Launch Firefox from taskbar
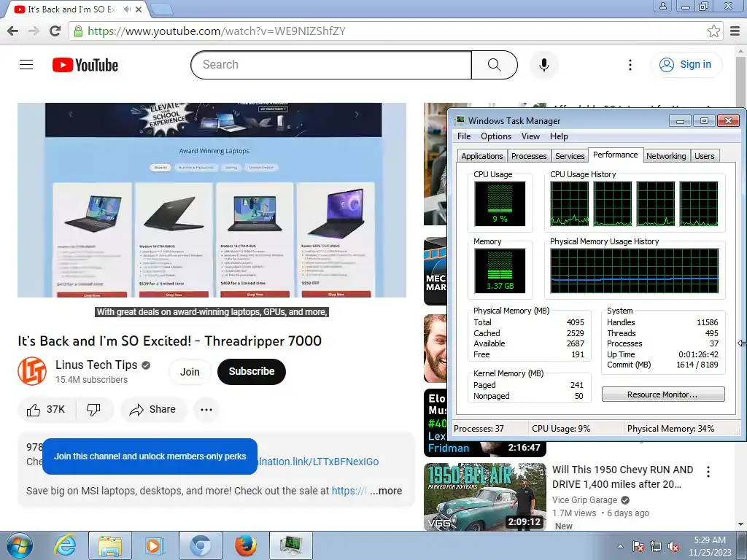 point(246,545)
